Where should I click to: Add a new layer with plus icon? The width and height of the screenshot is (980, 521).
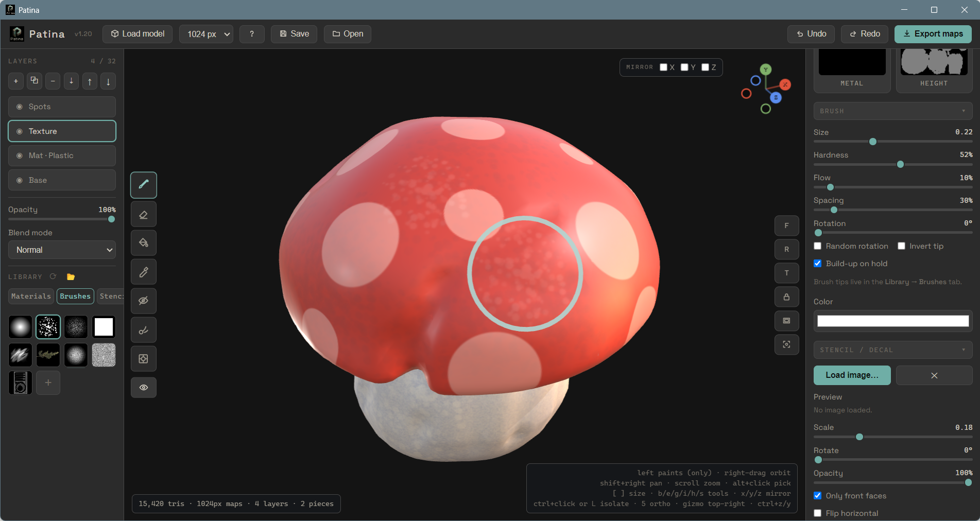pos(16,81)
